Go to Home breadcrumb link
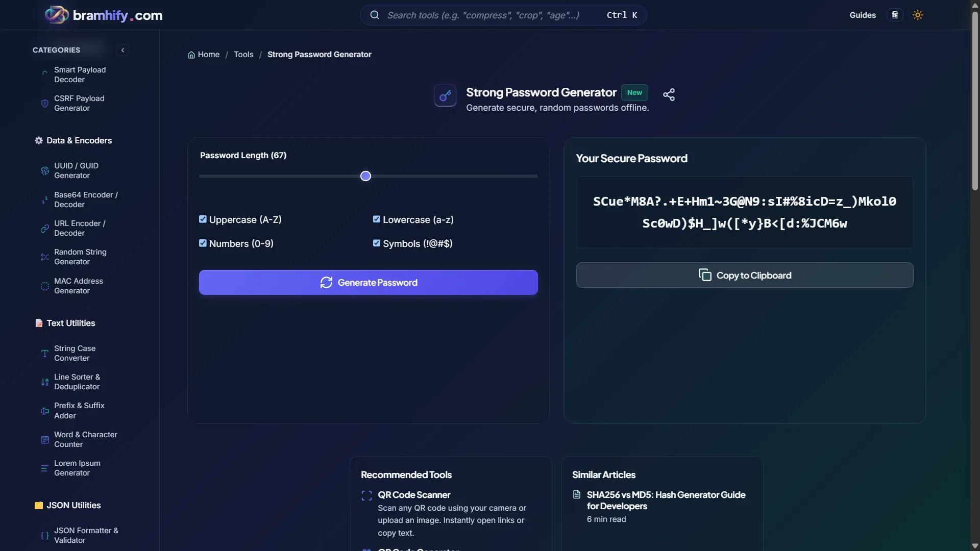This screenshot has width=980, height=551. point(204,55)
